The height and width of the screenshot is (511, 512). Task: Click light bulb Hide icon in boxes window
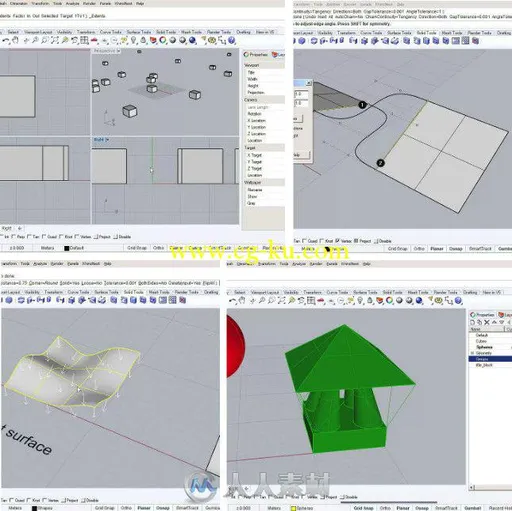click(x=134, y=41)
